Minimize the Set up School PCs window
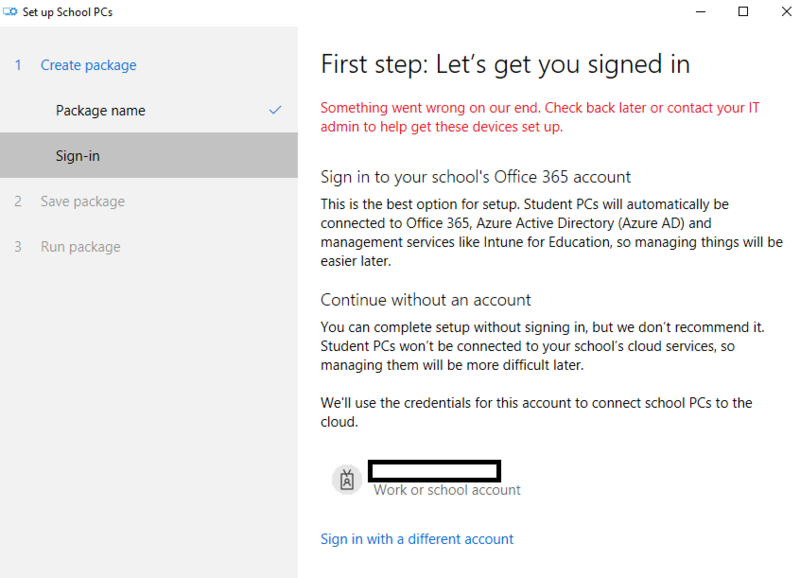Image resolution: width=800 pixels, height=578 pixels. (x=697, y=12)
